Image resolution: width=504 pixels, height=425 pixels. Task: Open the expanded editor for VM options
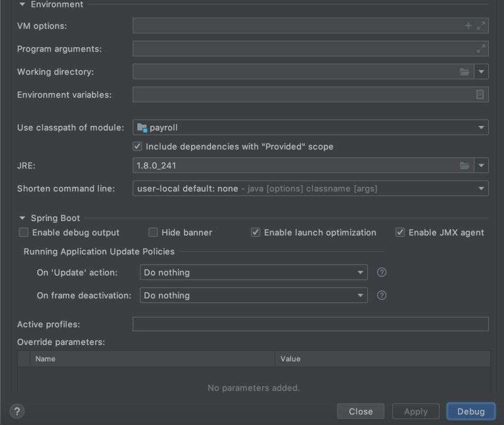pos(480,25)
